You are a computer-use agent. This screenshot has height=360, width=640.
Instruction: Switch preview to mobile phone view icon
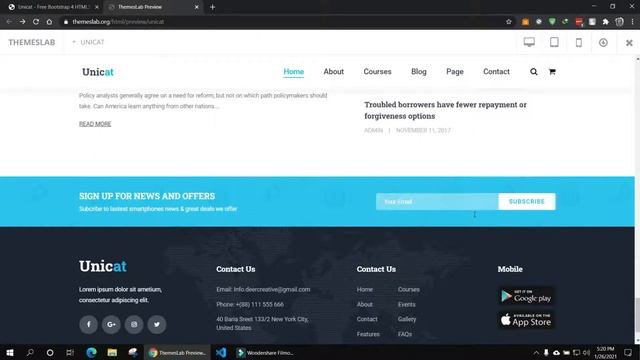tap(578, 42)
